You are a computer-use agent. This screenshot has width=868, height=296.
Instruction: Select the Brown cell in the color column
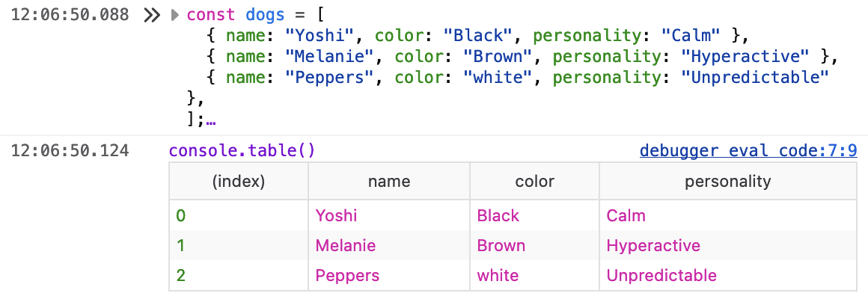point(535,245)
